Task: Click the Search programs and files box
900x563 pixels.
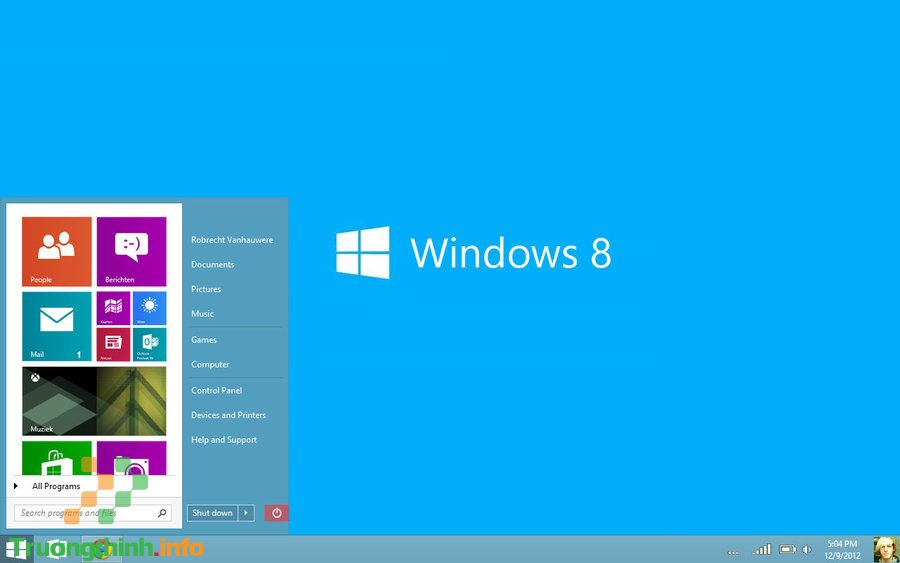Action: click(92, 513)
